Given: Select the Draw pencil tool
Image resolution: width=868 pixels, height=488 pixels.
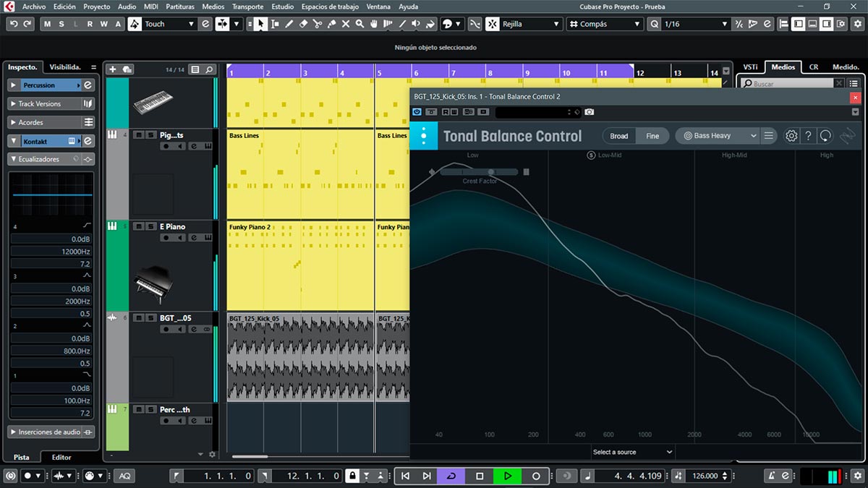Looking at the screenshot, I should click(x=289, y=24).
